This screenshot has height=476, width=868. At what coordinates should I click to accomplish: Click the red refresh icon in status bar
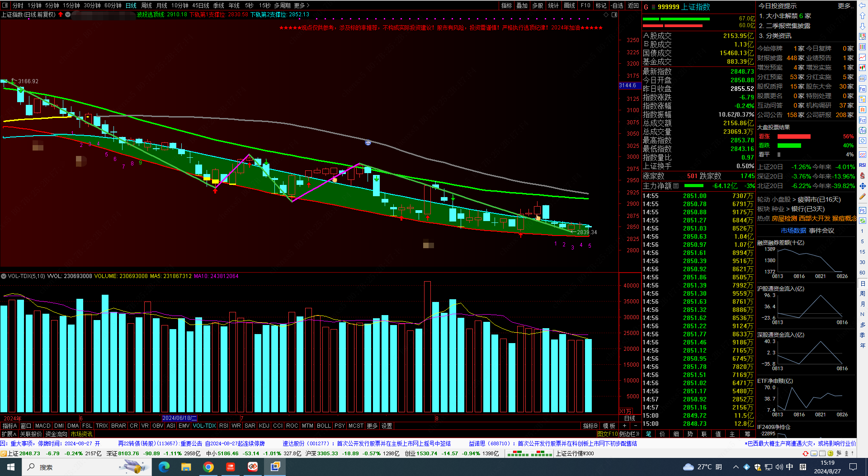pyautogui.click(x=806, y=453)
